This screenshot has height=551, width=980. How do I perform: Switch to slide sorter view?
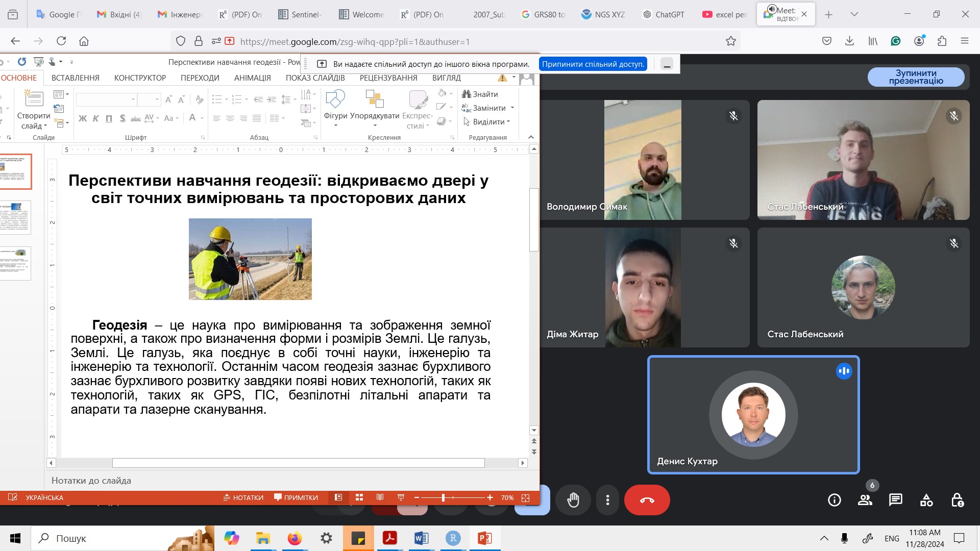tap(359, 497)
